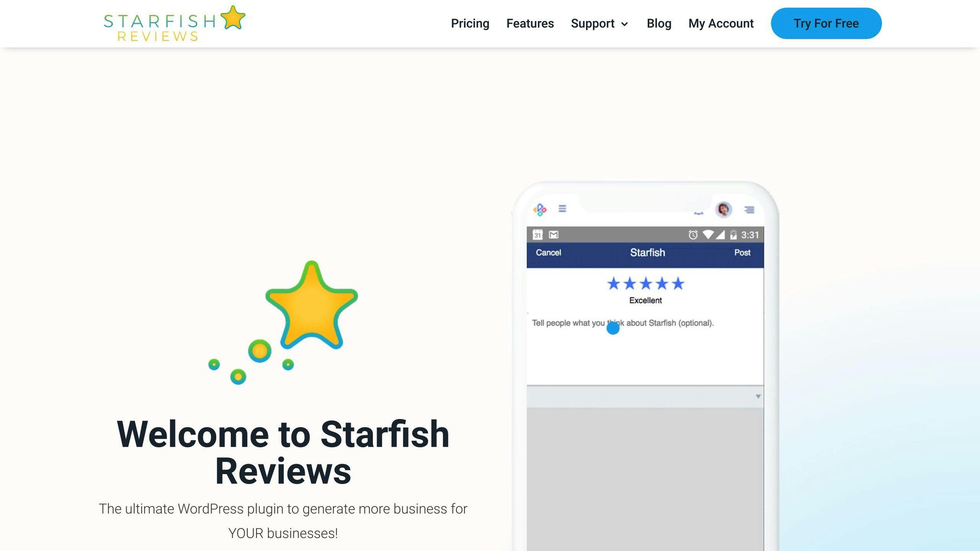
Task: Click the Try For Free button
Action: tap(826, 23)
